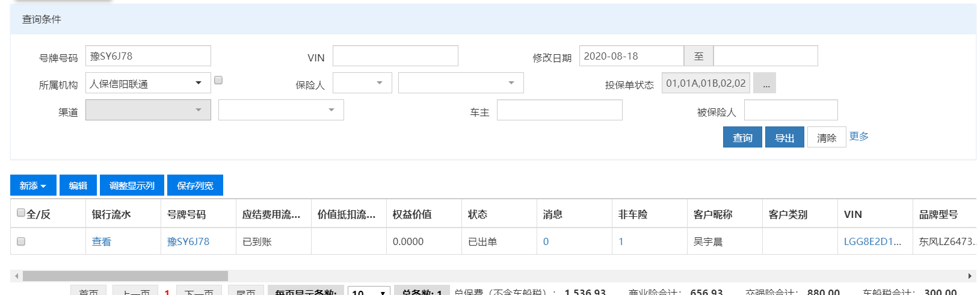
Task: Click the 查询 button
Action: tap(742, 137)
